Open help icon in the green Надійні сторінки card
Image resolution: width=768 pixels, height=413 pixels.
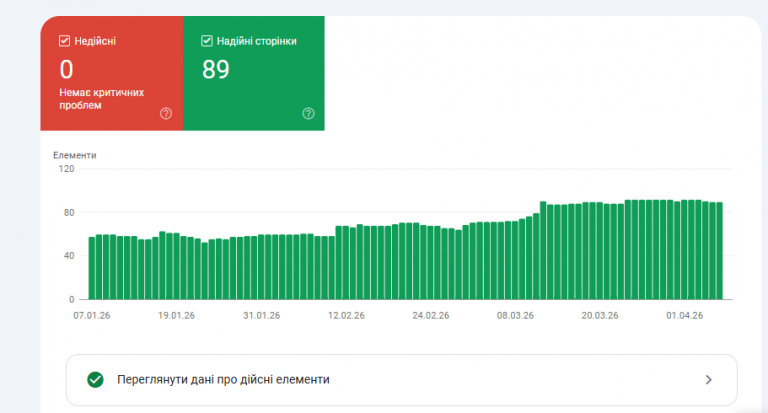click(308, 114)
